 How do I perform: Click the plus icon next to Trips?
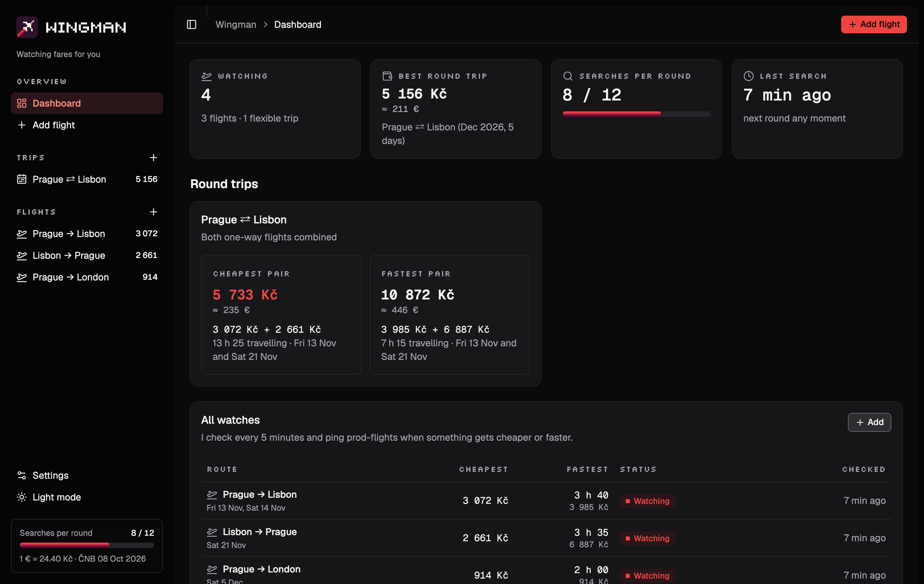pos(153,158)
